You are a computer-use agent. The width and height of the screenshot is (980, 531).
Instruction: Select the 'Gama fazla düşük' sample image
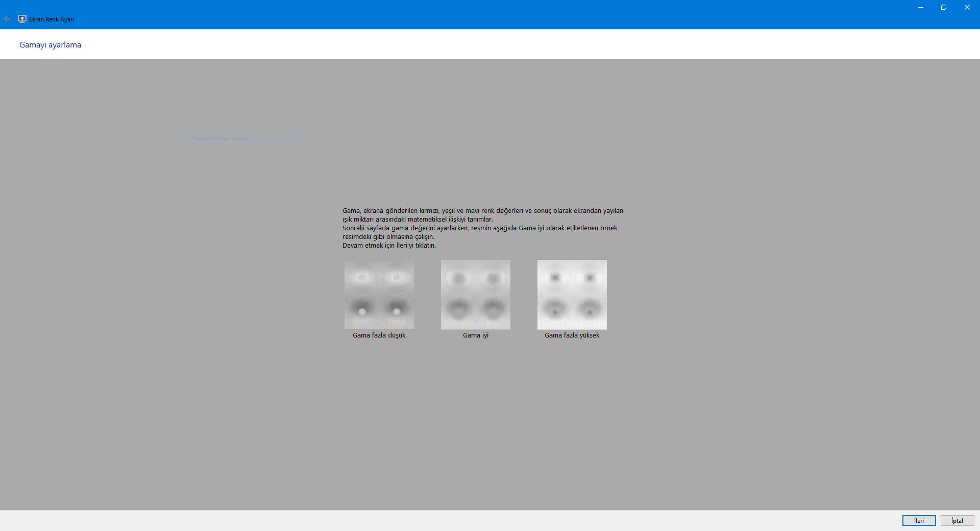[379, 295]
